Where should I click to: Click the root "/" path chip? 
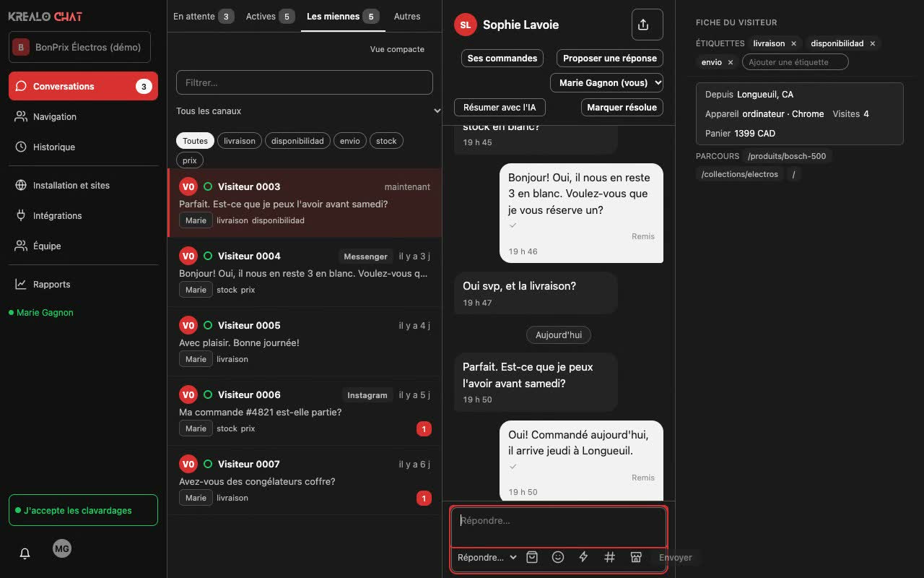tap(793, 174)
